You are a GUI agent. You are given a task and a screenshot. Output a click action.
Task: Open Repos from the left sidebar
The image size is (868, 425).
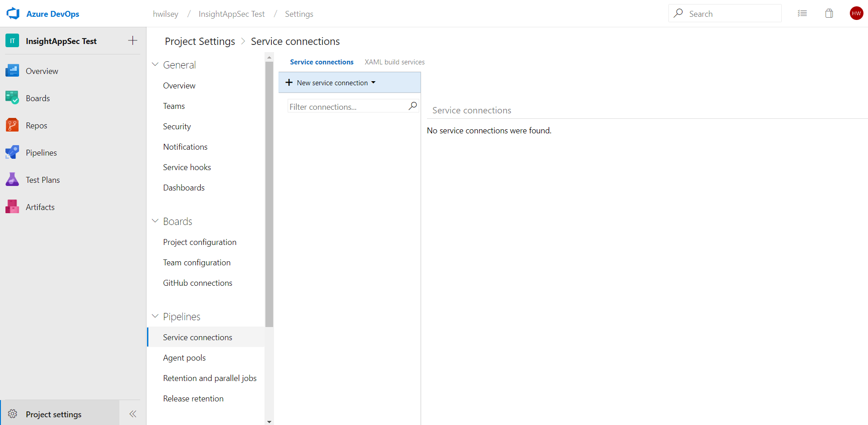[x=36, y=126]
